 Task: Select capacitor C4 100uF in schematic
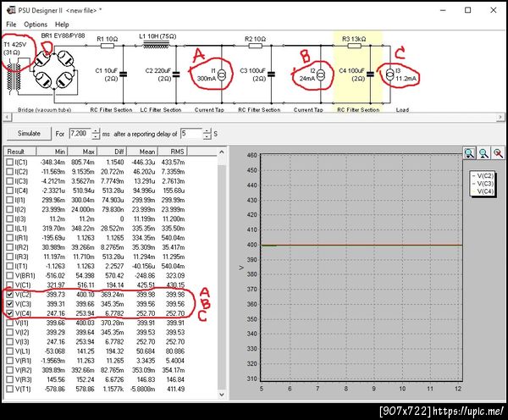tap(370, 75)
